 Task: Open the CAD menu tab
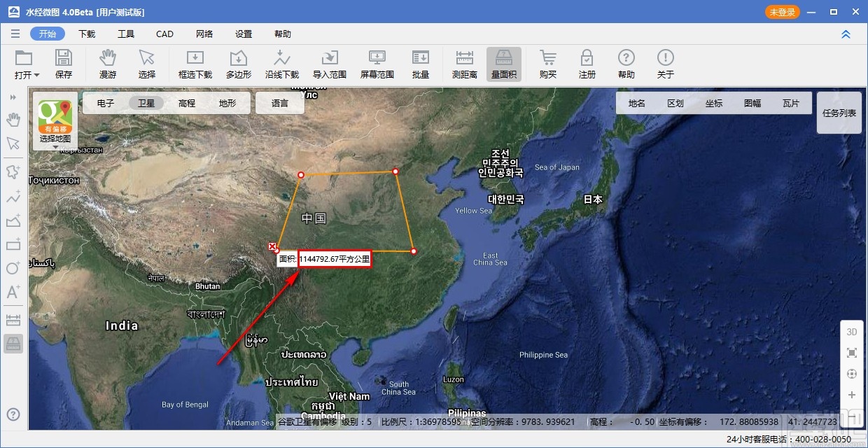coord(164,33)
